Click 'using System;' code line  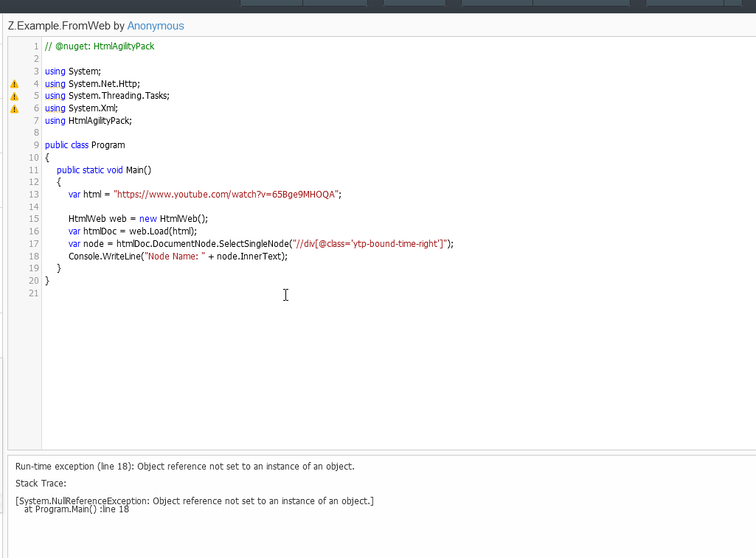pos(73,72)
